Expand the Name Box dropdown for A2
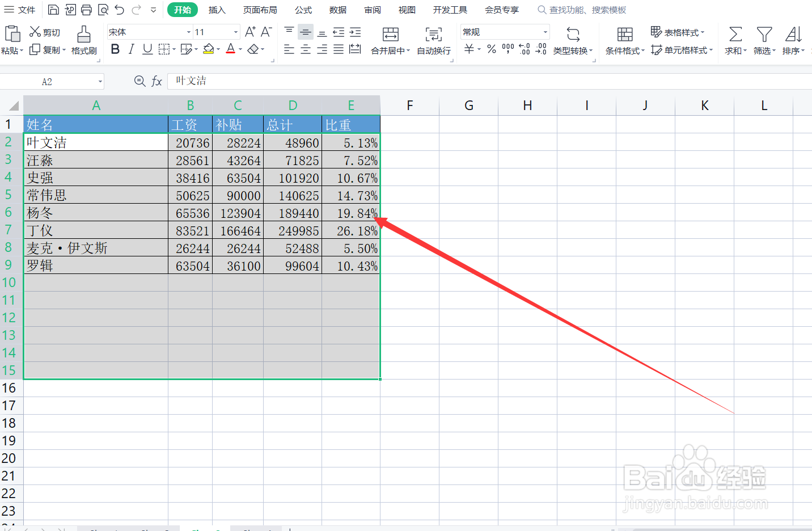The image size is (812, 531). click(100, 82)
